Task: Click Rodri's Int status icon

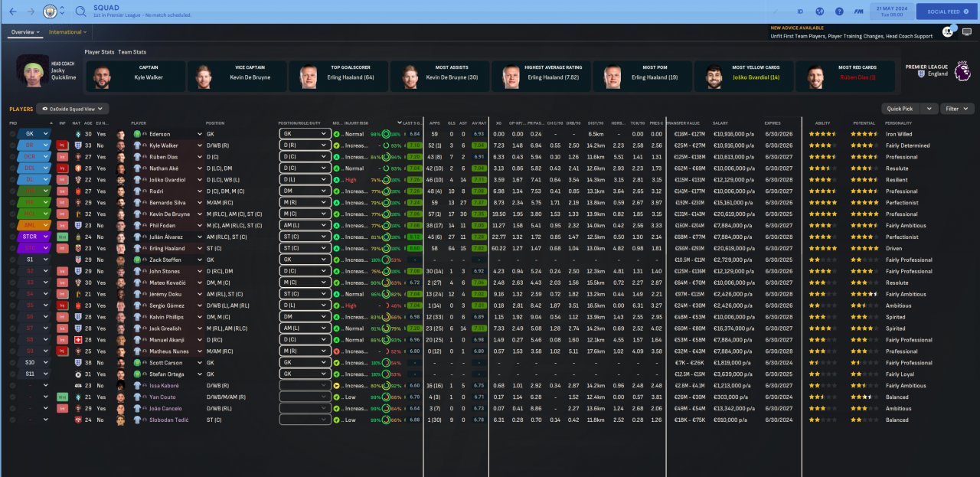Action: [63, 191]
